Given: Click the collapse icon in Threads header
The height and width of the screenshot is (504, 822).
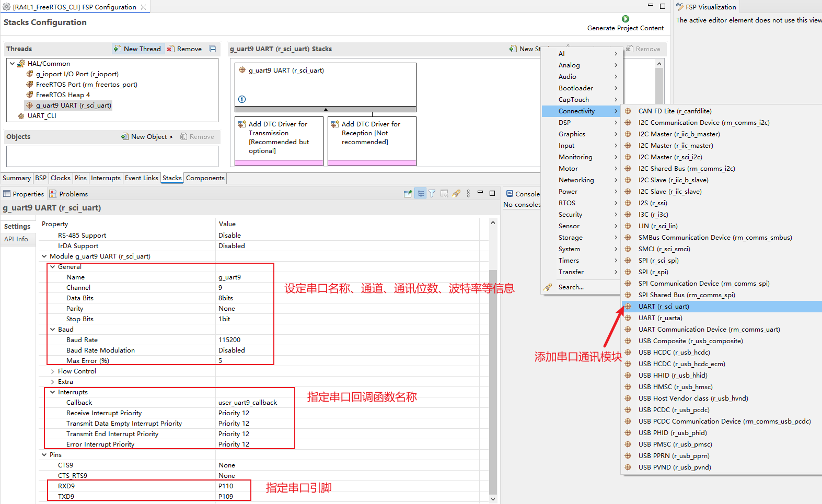Looking at the screenshot, I should click(x=213, y=49).
